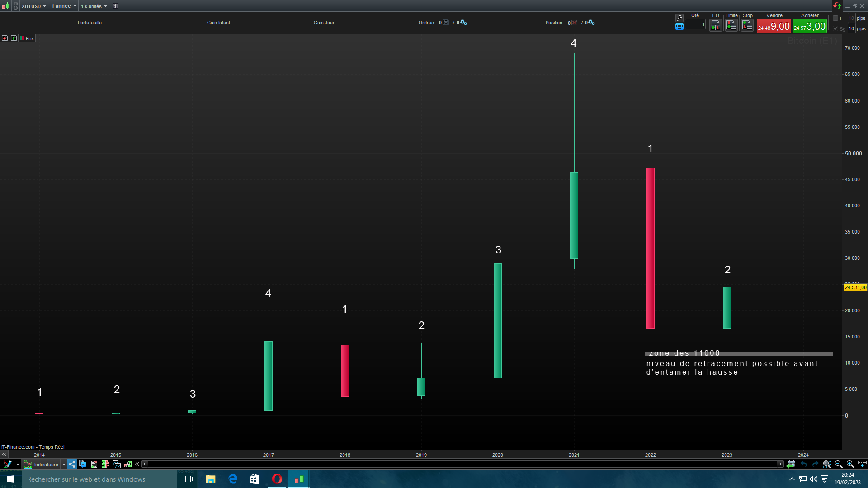Zoom in with the plus magnifier

[850, 464]
